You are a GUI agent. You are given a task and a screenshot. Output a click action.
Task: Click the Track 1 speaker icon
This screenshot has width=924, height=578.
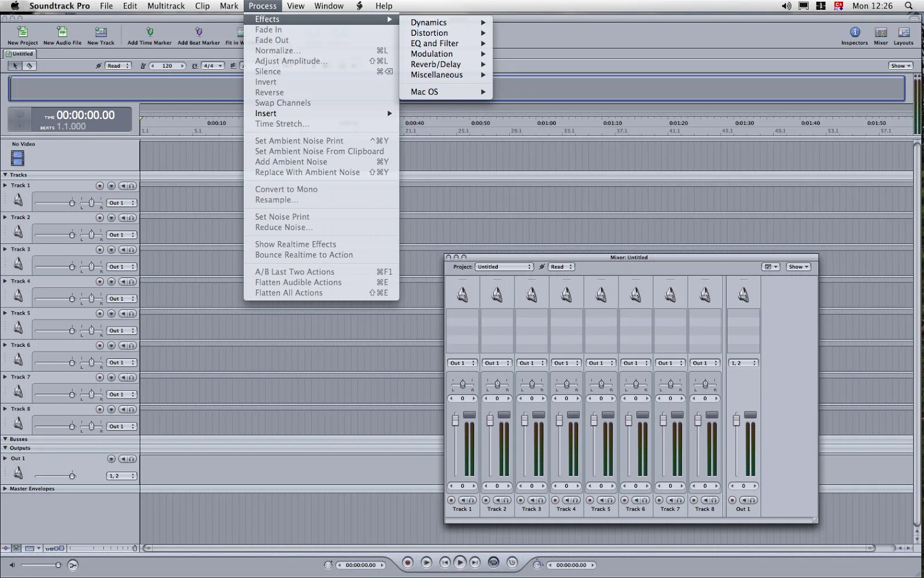click(18, 200)
